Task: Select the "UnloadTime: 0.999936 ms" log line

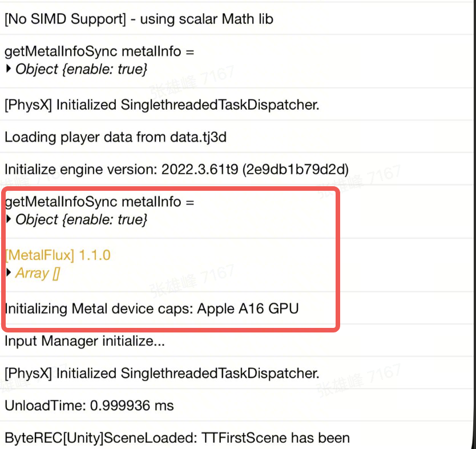Action: coord(89,406)
